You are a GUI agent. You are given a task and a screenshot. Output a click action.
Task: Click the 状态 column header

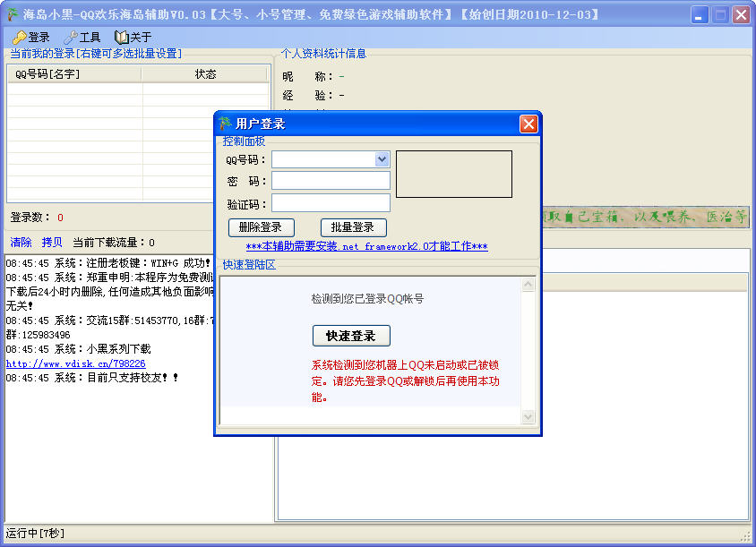click(x=205, y=73)
